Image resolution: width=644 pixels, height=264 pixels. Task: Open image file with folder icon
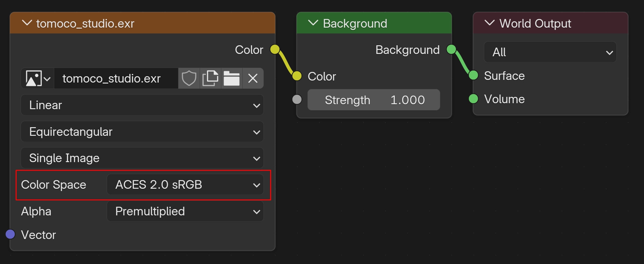coord(232,79)
